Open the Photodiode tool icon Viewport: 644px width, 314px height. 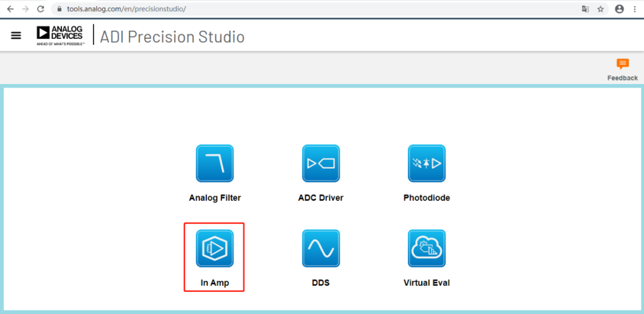coord(426,163)
